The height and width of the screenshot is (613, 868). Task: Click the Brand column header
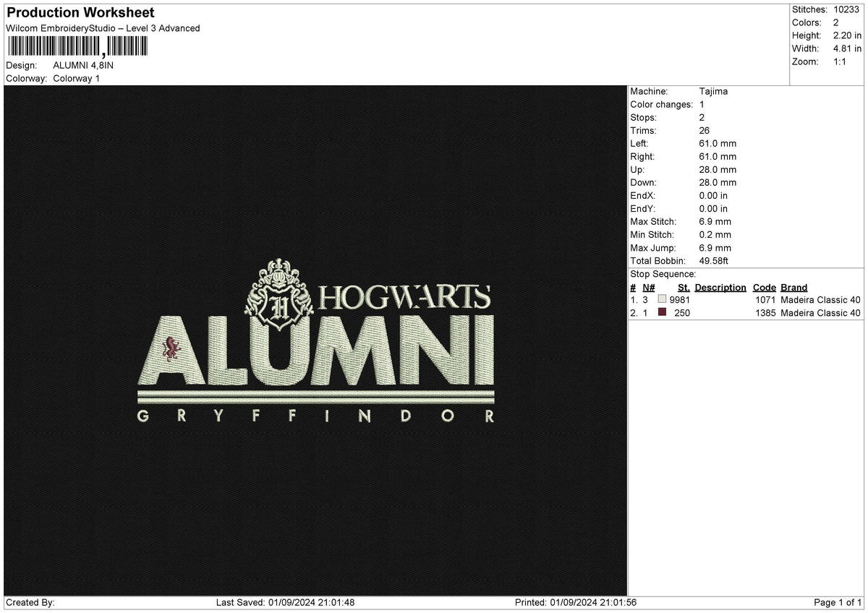click(794, 287)
